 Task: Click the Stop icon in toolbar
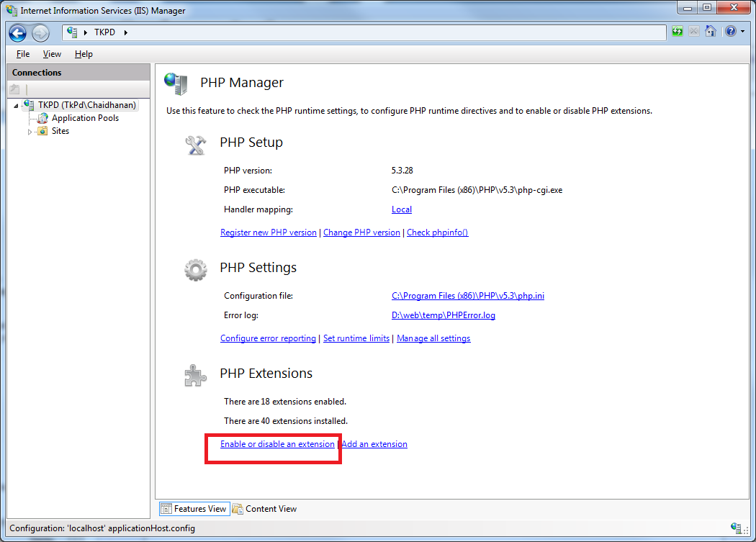694,32
